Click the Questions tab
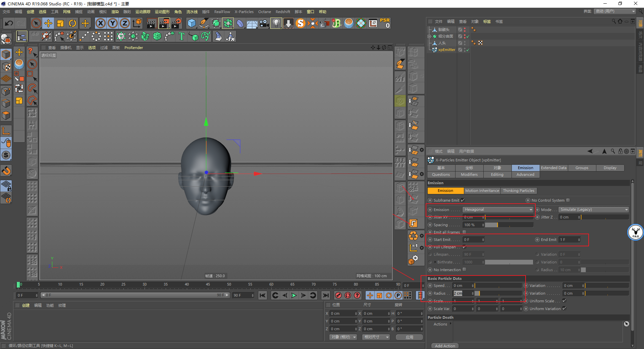This screenshot has width=644, height=349. pyautogui.click(x=441, y=174)
